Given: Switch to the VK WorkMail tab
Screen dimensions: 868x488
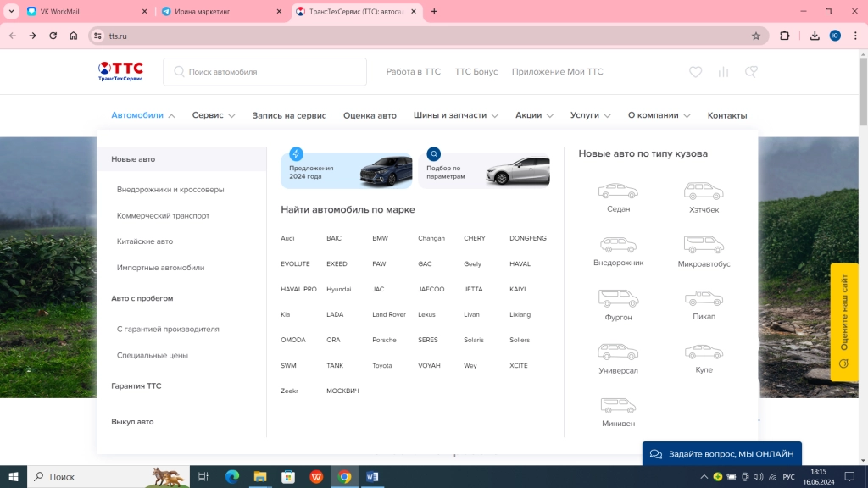Looking at the screenshot, I should [87, 12].
